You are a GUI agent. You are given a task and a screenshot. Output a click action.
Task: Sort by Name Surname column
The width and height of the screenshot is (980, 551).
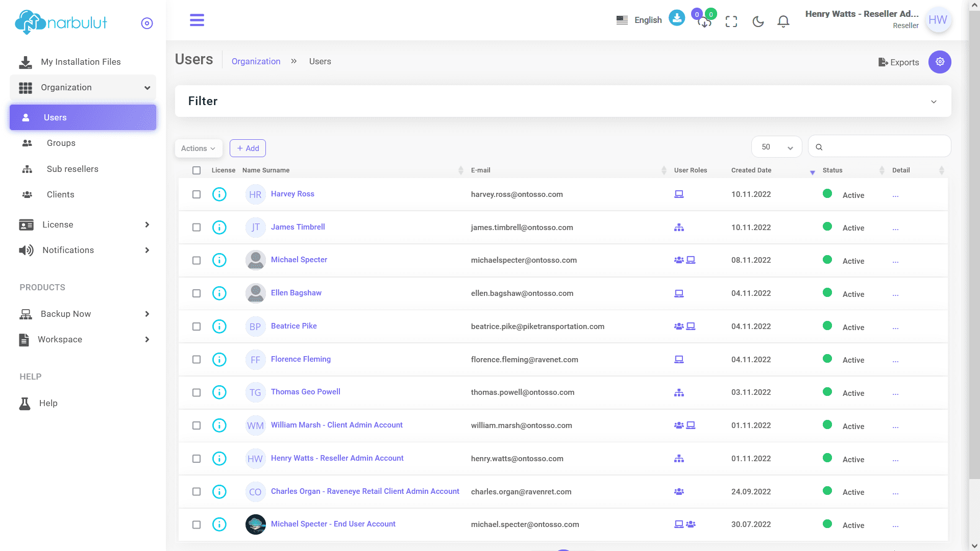click(x=352, y=170)
